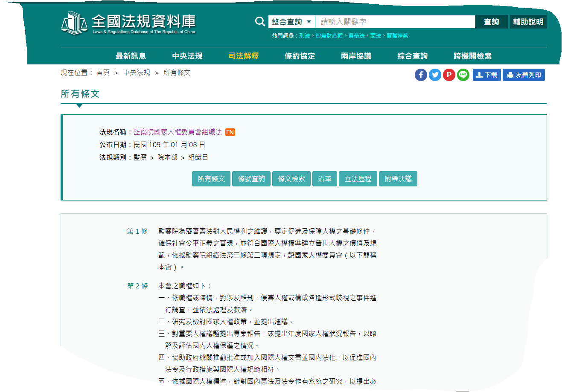
Task: Go to 中央法規 in the navigation bar
Action: (187, 56)
